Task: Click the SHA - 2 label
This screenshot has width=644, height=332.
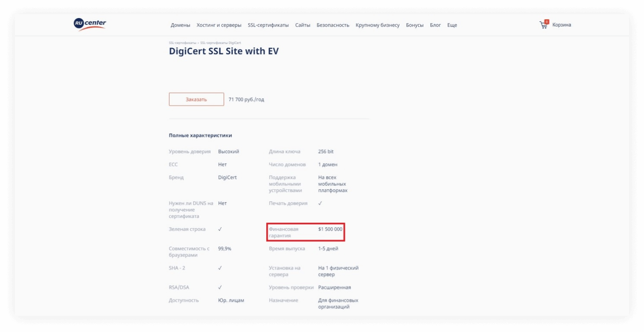Action: 177,268
